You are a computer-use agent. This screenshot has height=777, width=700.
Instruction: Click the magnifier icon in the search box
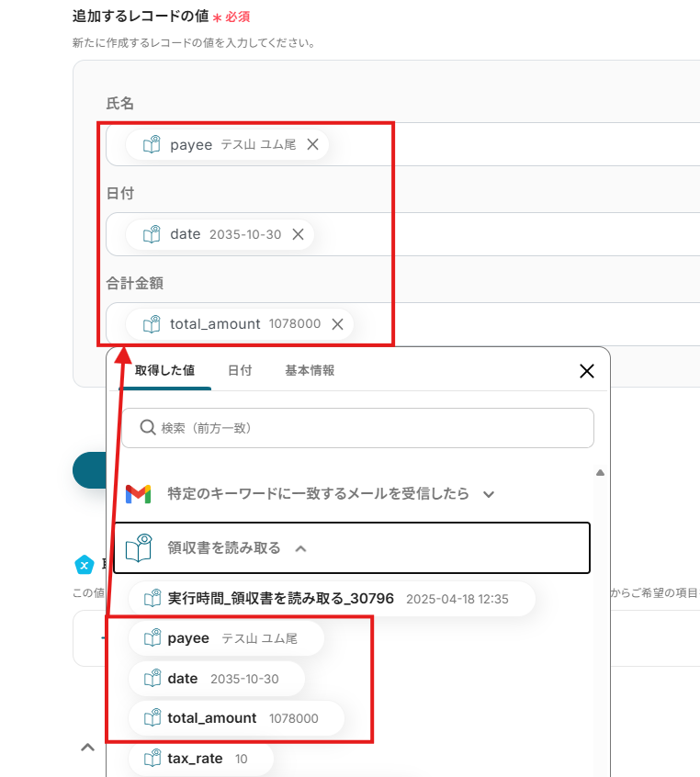pos(146,428)
